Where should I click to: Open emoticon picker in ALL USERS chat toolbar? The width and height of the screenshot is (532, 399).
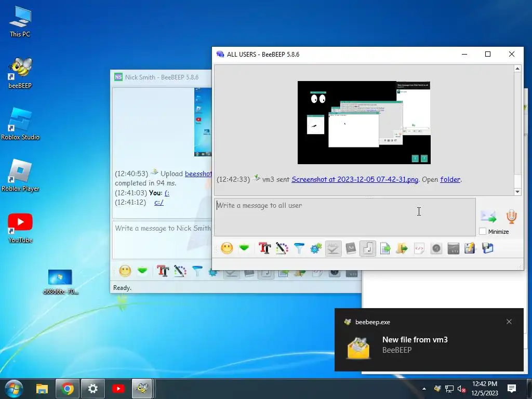click(227, 248)
